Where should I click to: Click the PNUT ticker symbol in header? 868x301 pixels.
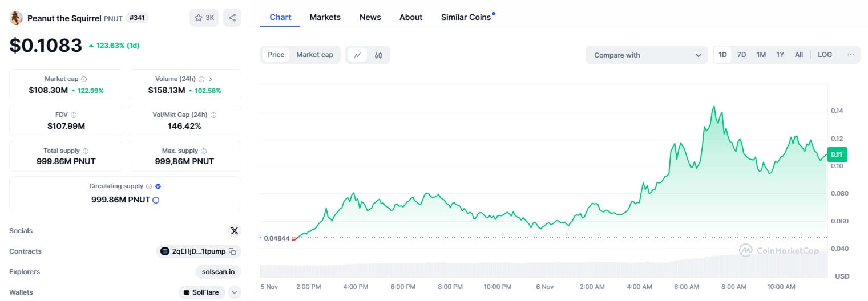pyautogui.click(x=113, y=18)
